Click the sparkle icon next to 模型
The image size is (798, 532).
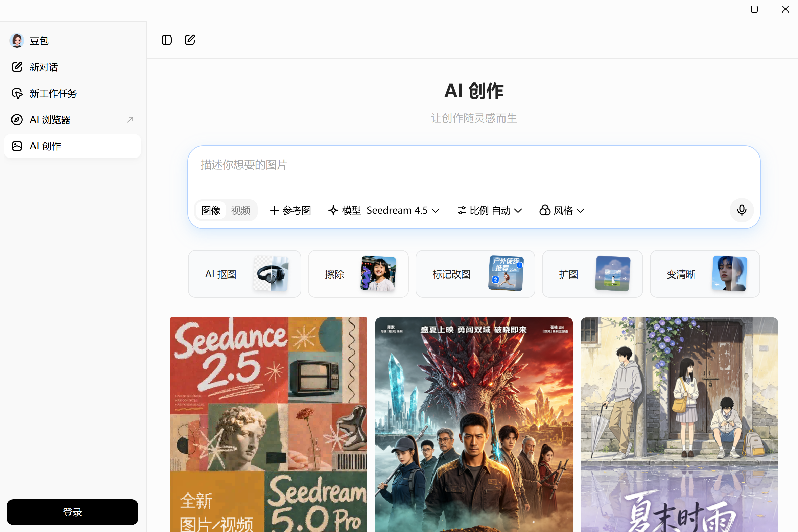click(x=333, y=210)
